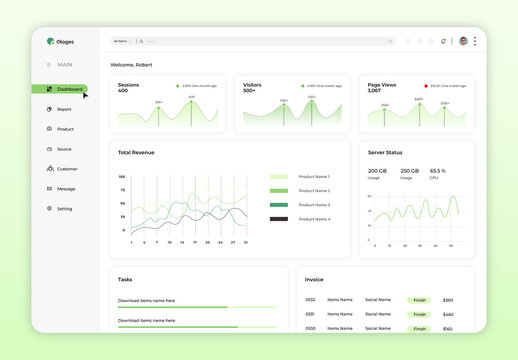Click the hamburger icon beside MAIN
This screenshot has height=360, width=518.
[49, 65]
